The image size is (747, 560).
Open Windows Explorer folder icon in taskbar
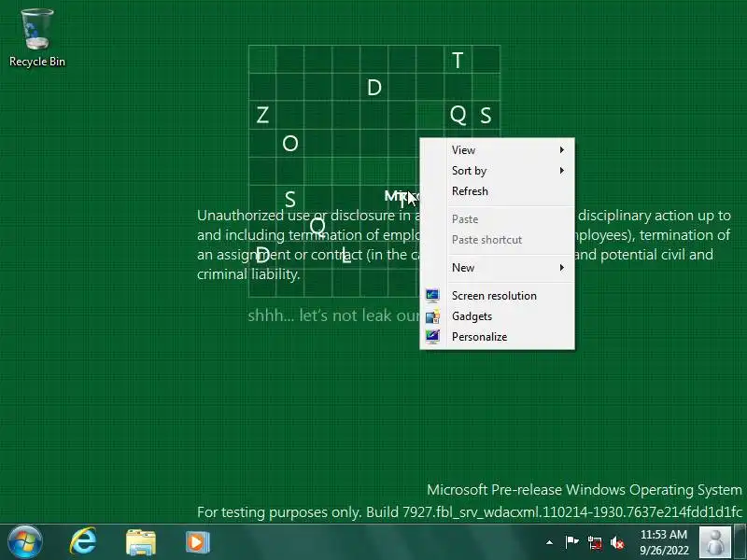pyautogui.click(x=141, y=542)
